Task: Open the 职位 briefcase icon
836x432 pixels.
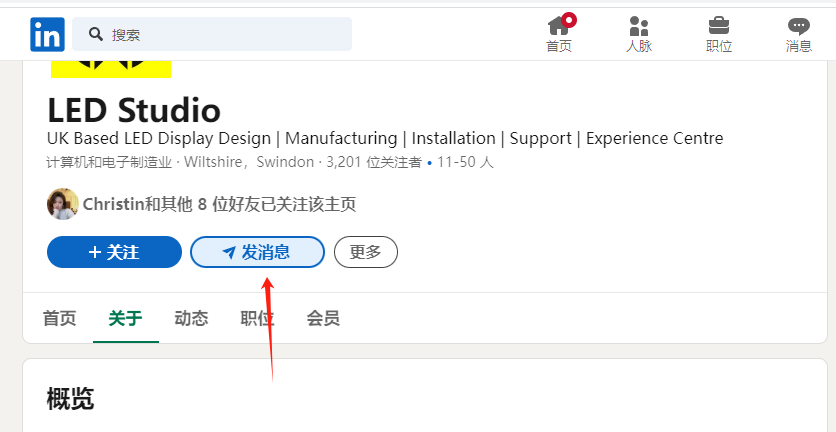Action: [x=719, y=26]
